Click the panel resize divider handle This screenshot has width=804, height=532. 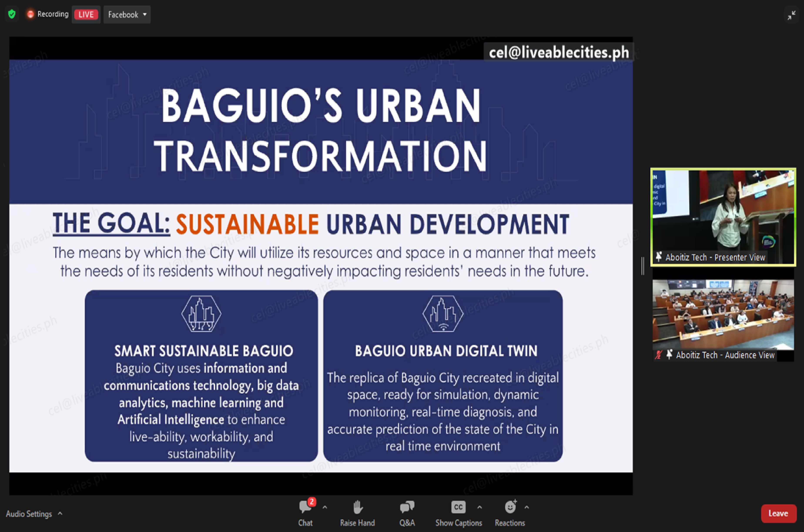tap(643, 266)
